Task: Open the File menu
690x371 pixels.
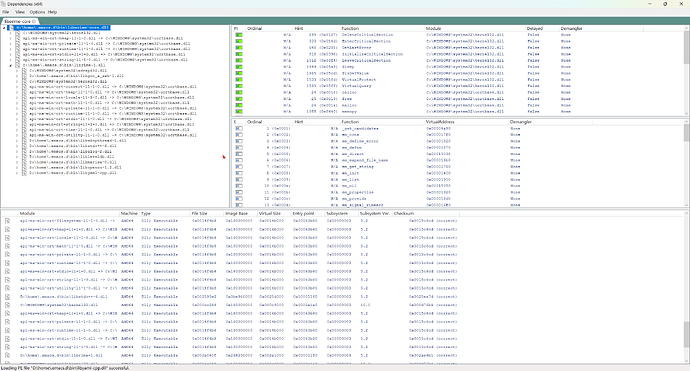Action: (x=6, y=12)
